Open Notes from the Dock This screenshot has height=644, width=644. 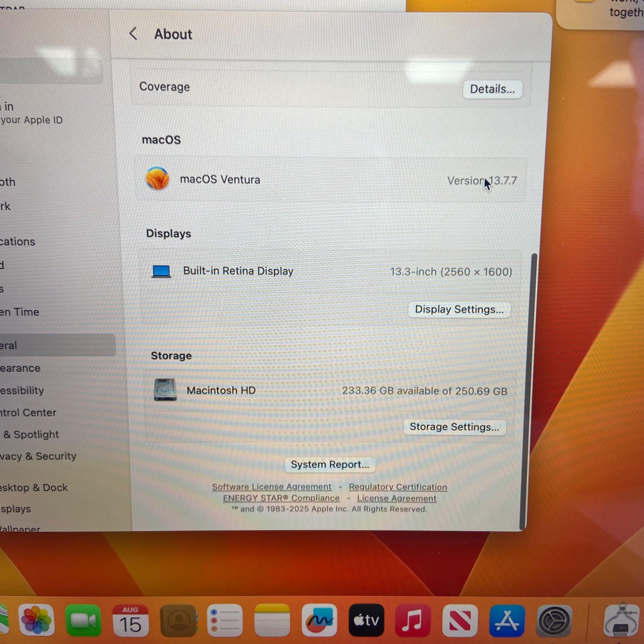click(x=272, y=620)
